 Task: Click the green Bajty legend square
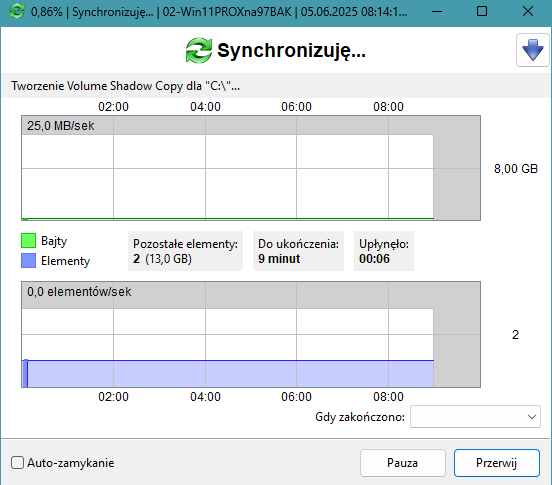[x=29, y=241]
